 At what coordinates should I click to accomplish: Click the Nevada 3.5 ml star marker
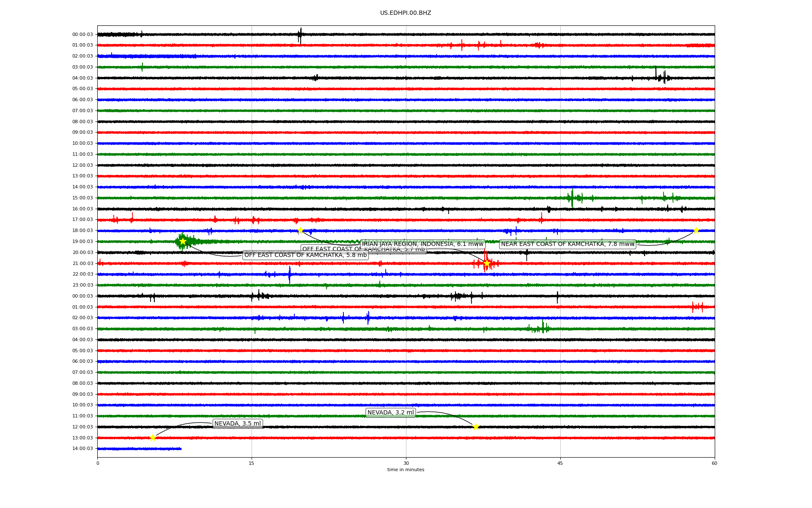click(153, 438)
